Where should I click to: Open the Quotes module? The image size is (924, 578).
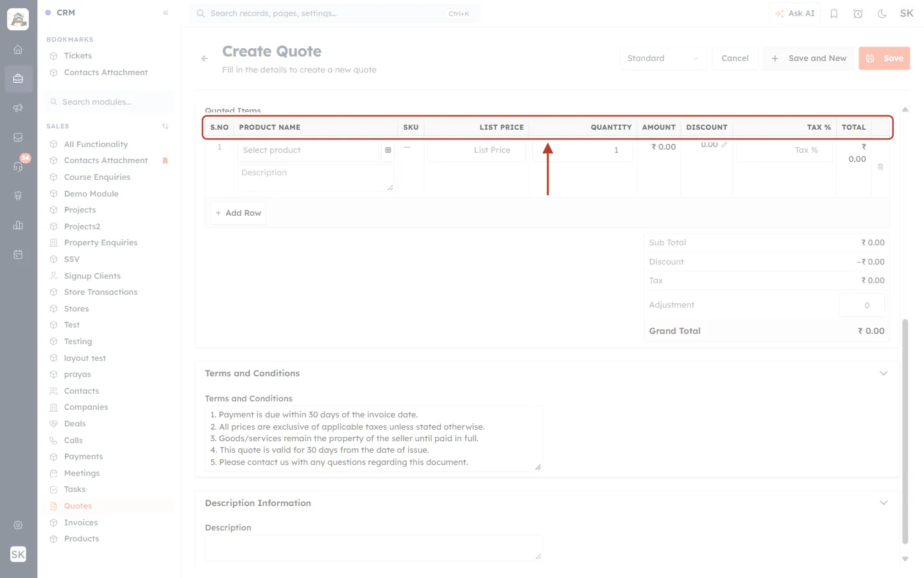(x=110, y=506)
